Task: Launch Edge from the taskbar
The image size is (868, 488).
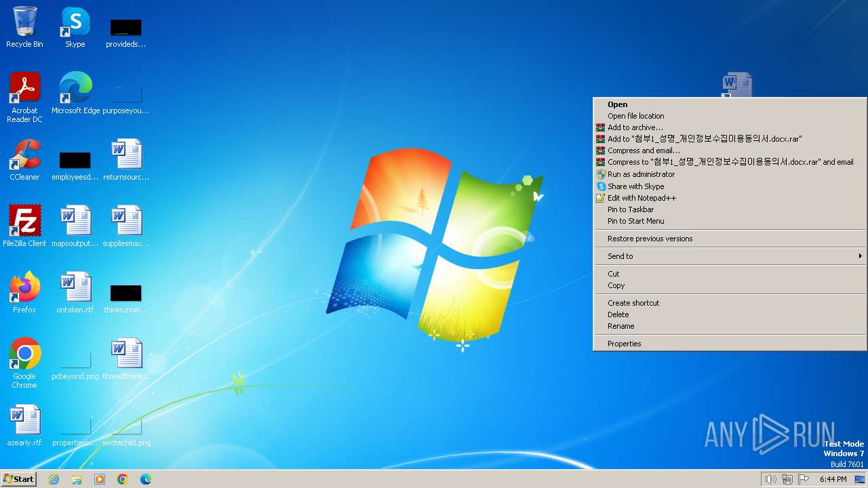Action: tap(146, 479)
